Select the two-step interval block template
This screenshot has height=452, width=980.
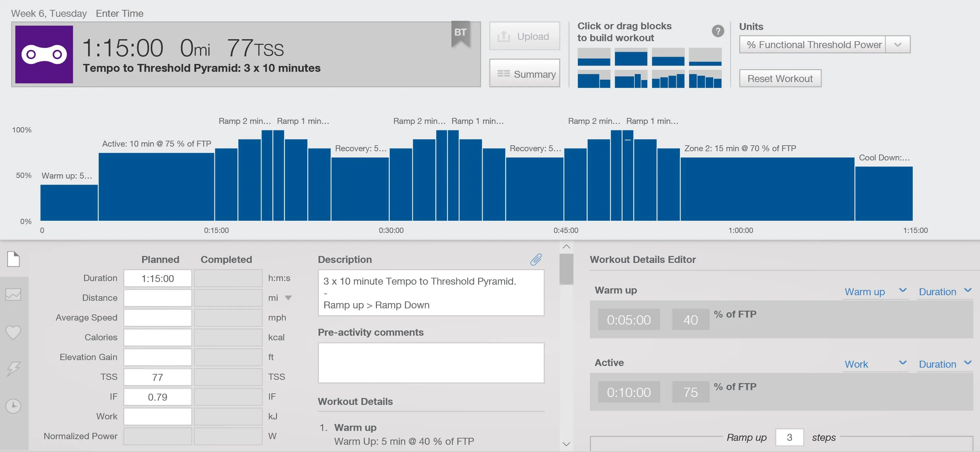(x=594, y=79)
